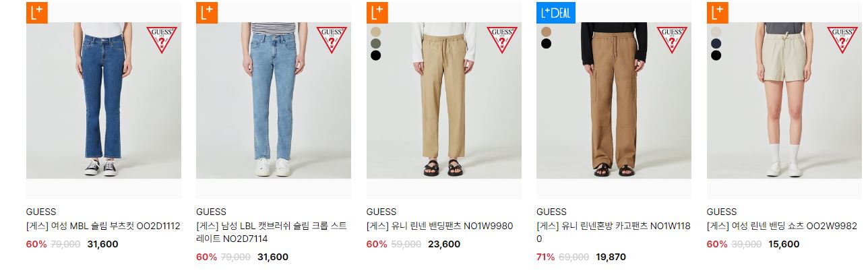
Task: Open the light blue slim crop jeans image
Action: [274, 100]
